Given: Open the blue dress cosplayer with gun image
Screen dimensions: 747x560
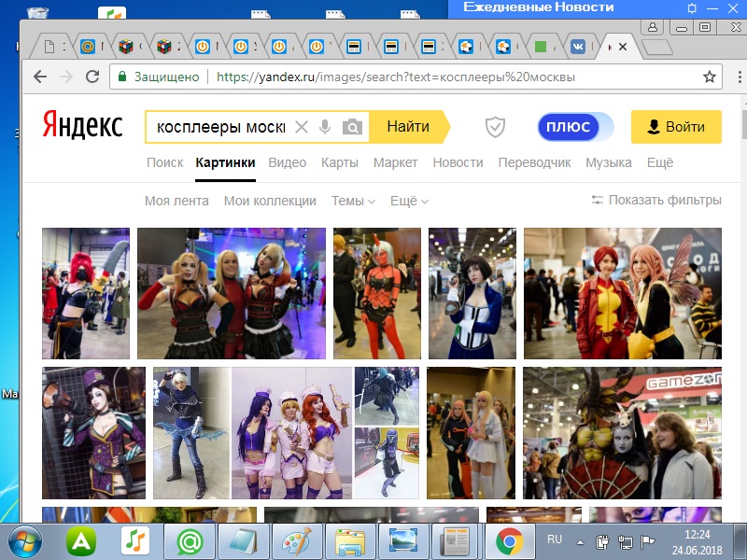Looking at the screenshot, I should pos(472,293).
